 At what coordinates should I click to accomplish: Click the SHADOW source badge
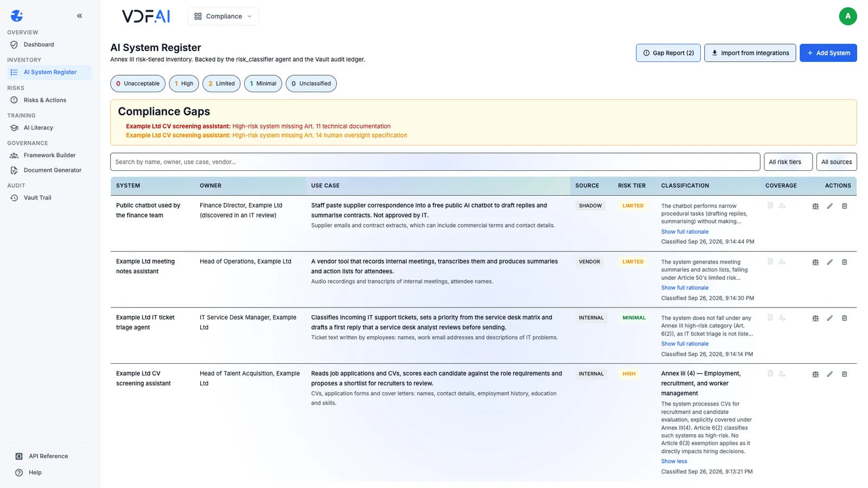590,206
